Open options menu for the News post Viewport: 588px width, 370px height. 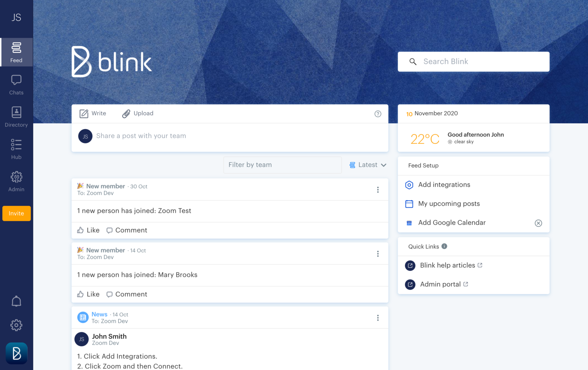click(378, 318)
